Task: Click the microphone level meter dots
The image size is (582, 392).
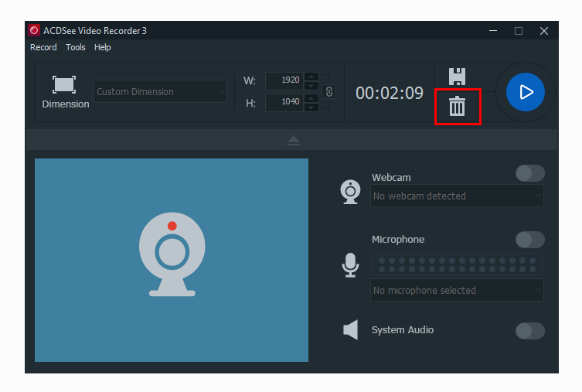Action: click(457, 264)
